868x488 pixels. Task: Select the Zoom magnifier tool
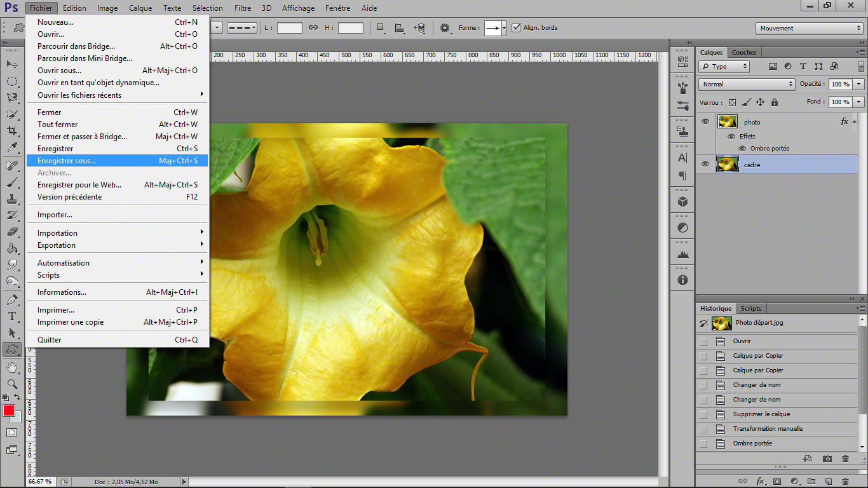point(12,384)
